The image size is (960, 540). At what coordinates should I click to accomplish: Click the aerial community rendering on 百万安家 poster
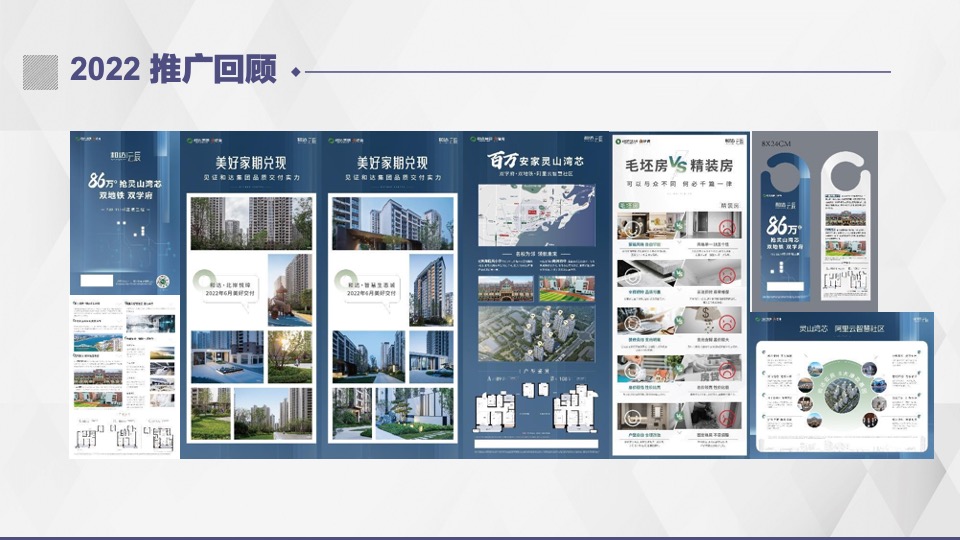[x=536, y=334]
